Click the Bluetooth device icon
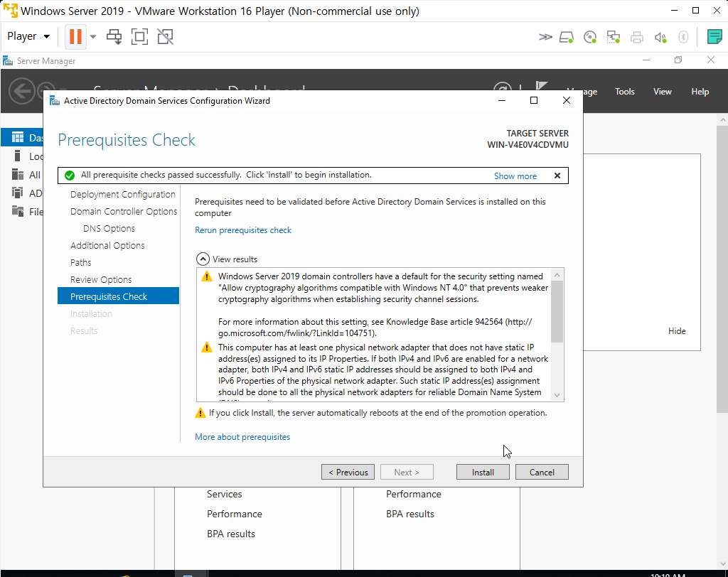This screenshot has height=577, width=728. [683, 37]
